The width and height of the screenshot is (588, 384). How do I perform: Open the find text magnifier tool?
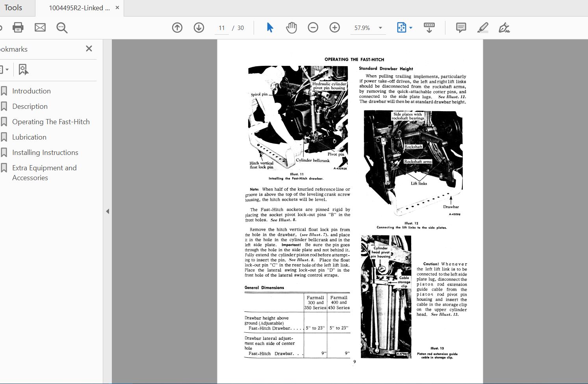tap(62, 28)
